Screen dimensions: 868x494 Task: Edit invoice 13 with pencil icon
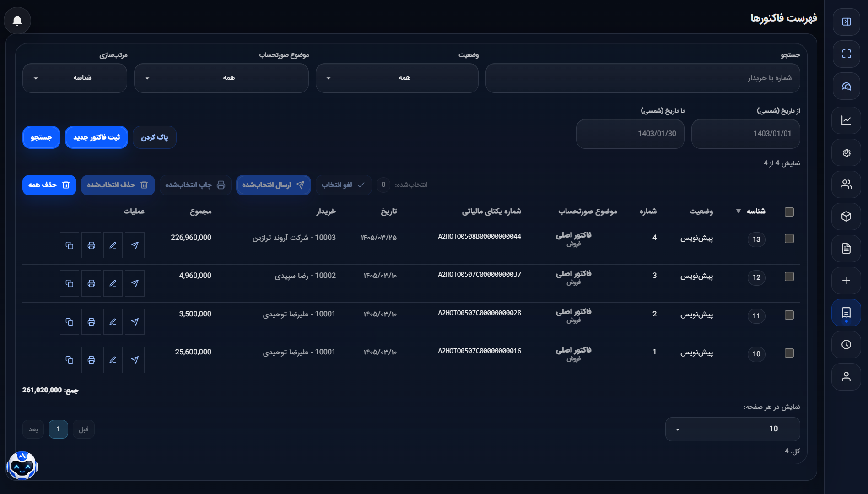point(113,245)
